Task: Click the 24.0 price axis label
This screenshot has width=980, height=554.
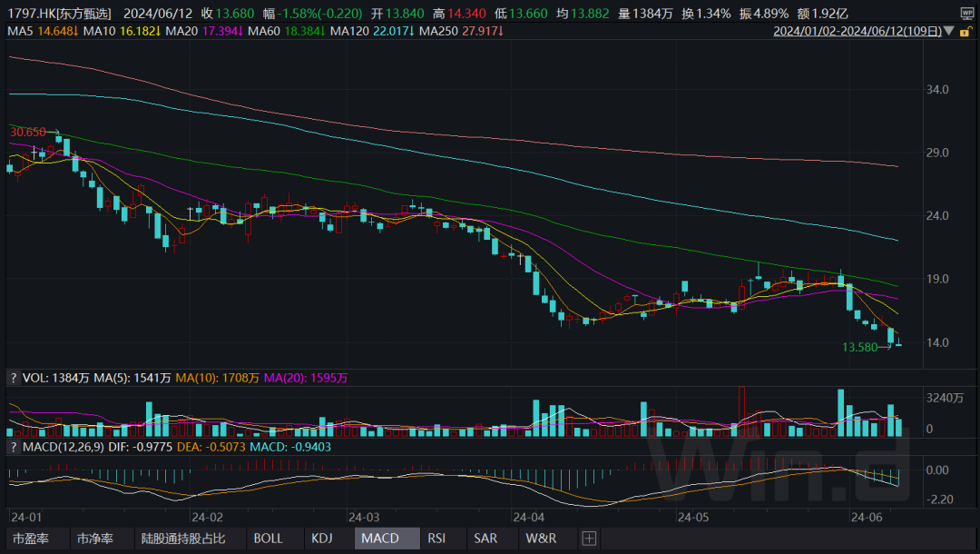Action: coord(937,216)
